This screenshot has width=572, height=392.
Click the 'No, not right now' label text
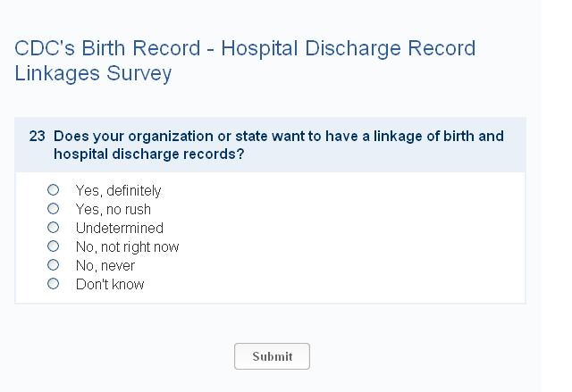(x=127, y=246)
